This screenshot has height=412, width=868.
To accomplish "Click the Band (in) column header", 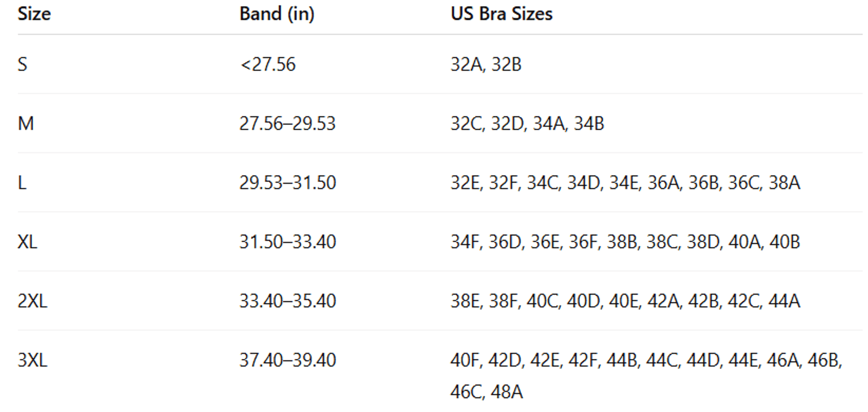I will pos(277,14).
